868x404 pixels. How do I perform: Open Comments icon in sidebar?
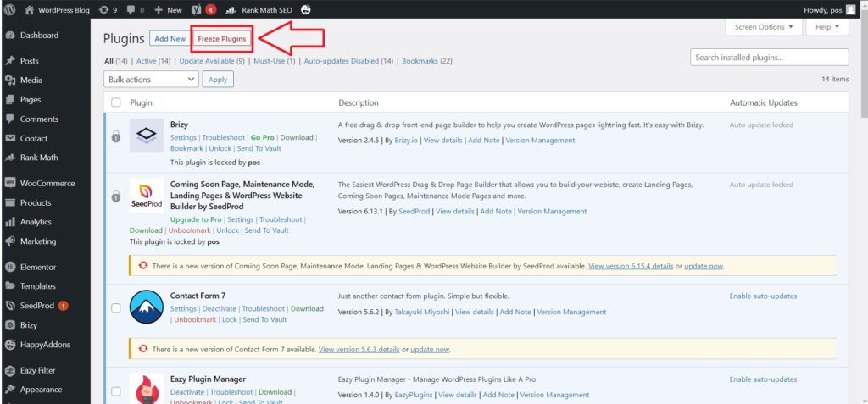pyautogui.click(x=10, y=119)
